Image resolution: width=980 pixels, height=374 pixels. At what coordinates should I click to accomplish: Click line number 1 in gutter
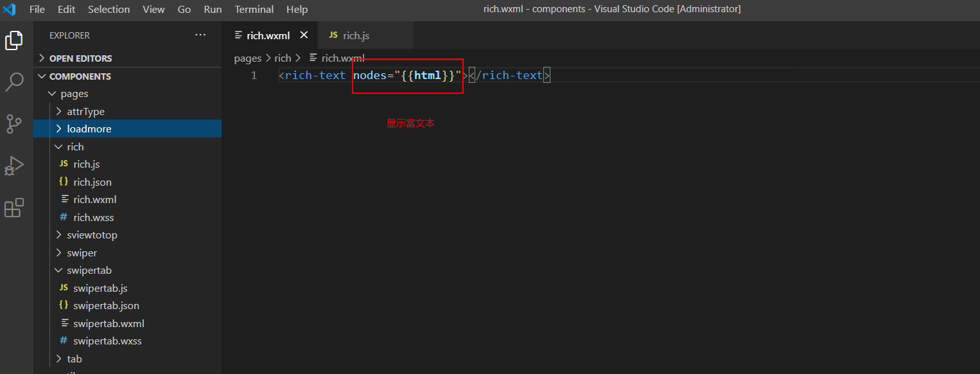click(254, 75)
